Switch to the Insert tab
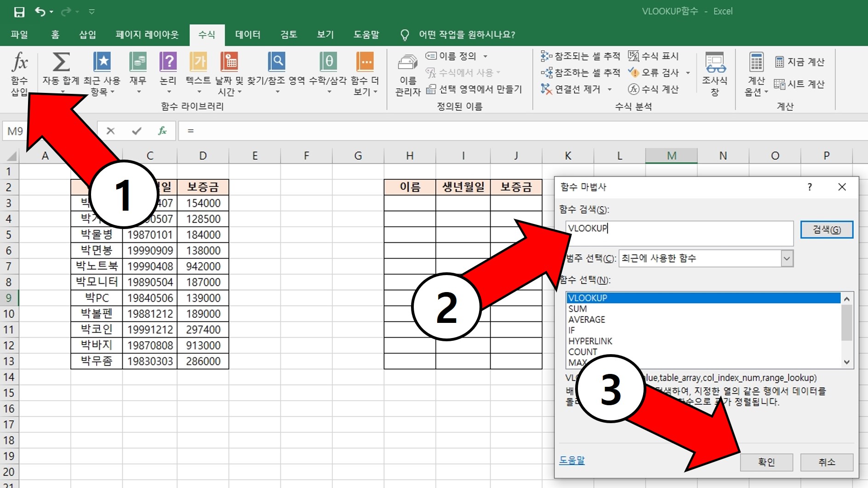 tap(87, 34)
